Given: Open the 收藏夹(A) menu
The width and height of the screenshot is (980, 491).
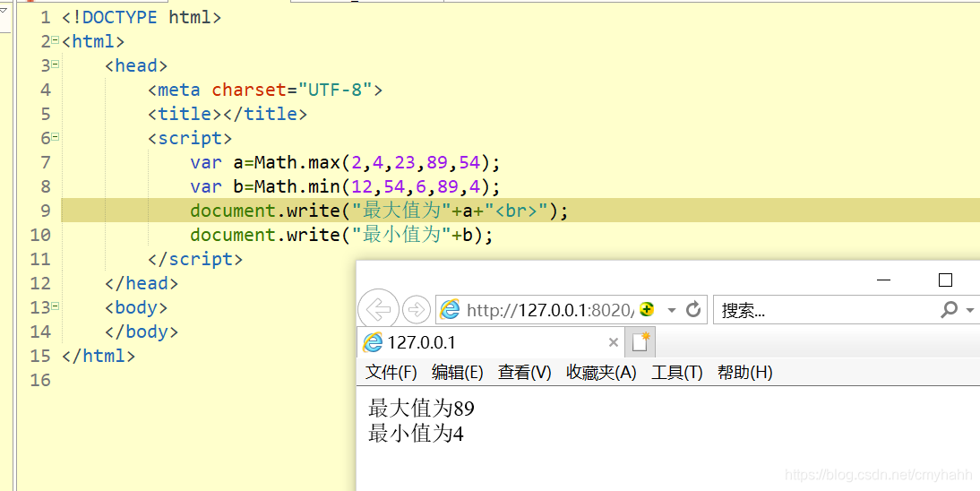Looking at the screenshot, I should coord(601,373).
